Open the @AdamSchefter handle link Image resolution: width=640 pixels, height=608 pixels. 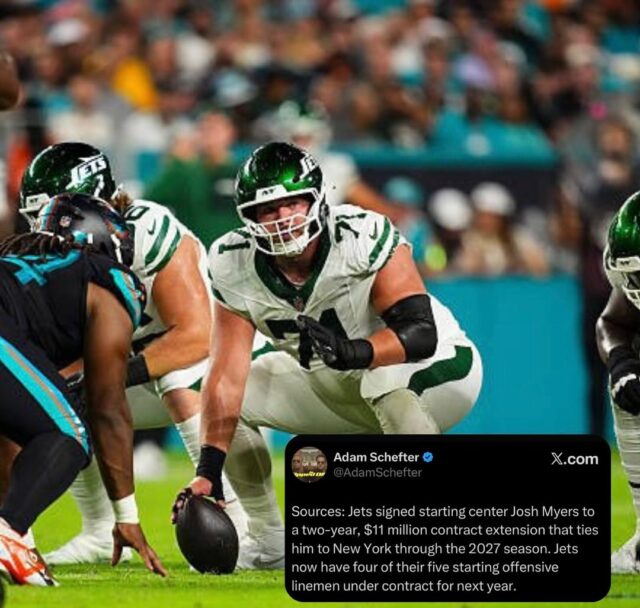coord(377,473)
